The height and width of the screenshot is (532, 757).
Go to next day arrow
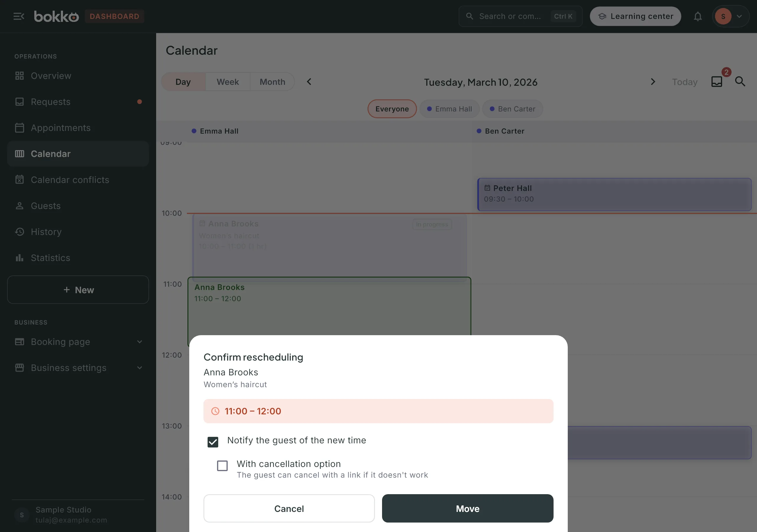653,82
